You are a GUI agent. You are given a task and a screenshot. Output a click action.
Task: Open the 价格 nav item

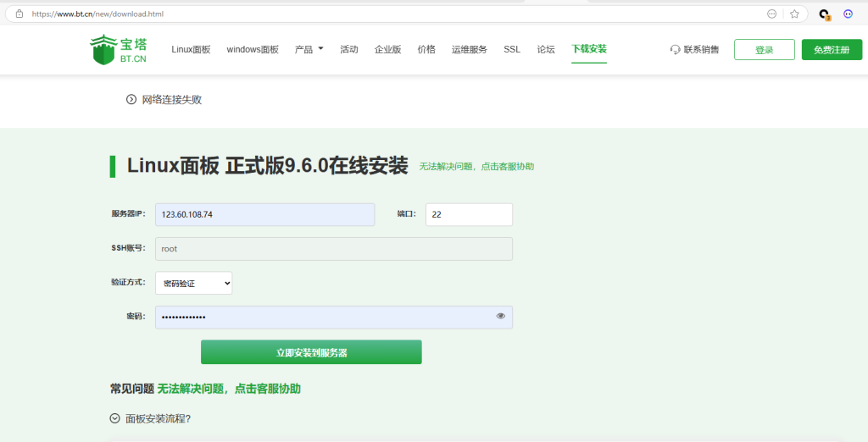pyautogui.click(x=426, y=49)
